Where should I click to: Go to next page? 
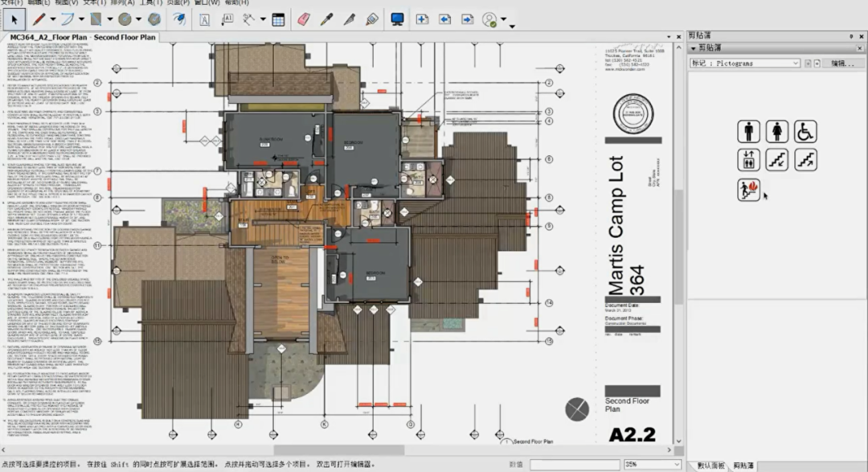(x=467, y=20)
